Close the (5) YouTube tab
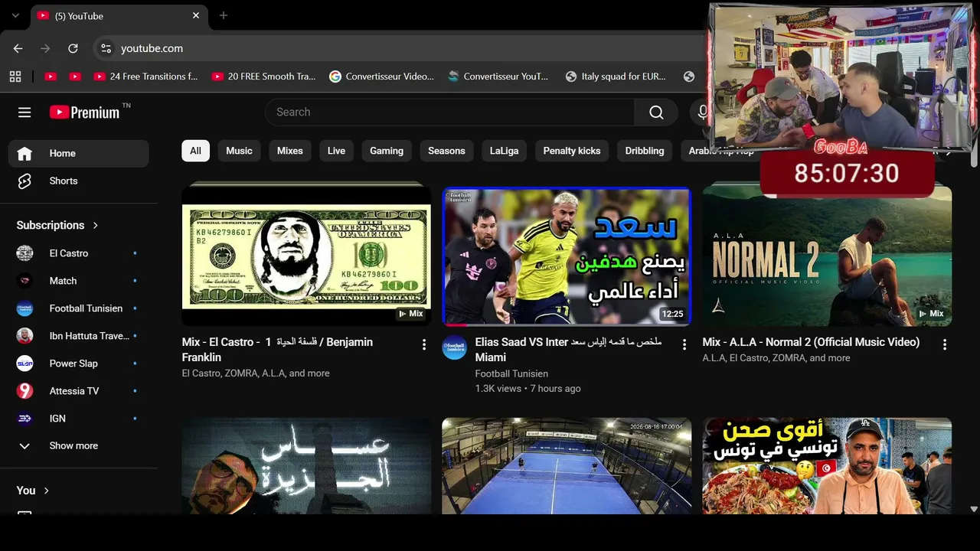Image resolution: width=980 pixels, height=551 pixels. tap(196, 15)
